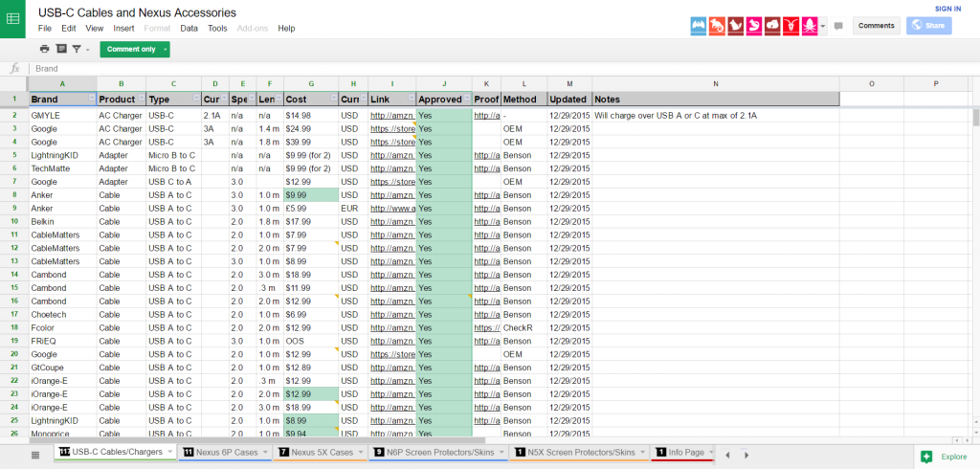Open the Help menu
Image resolution: width=980 pixels, height=469 pixels.
[x=286, y=28]
